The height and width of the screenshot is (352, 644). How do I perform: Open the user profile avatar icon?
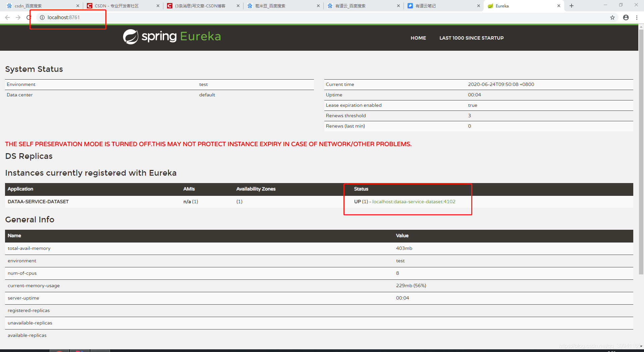click(x=626, y=17)
